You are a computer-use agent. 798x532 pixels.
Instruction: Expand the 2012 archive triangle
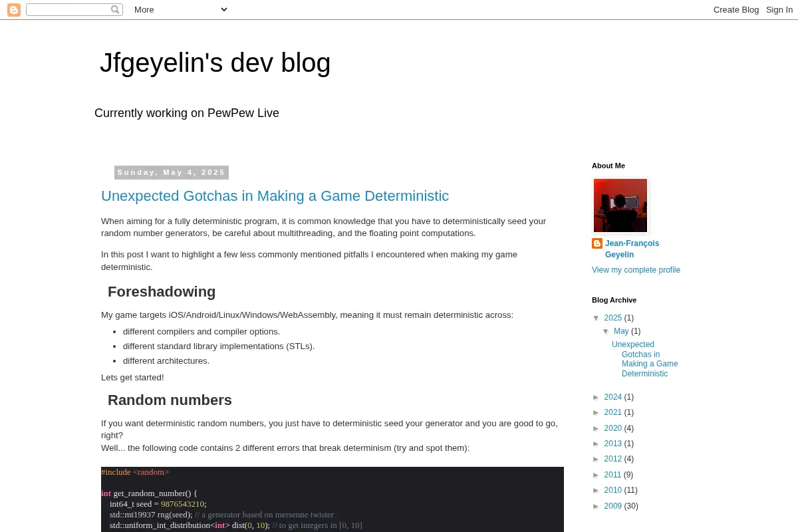pos(597,459)
